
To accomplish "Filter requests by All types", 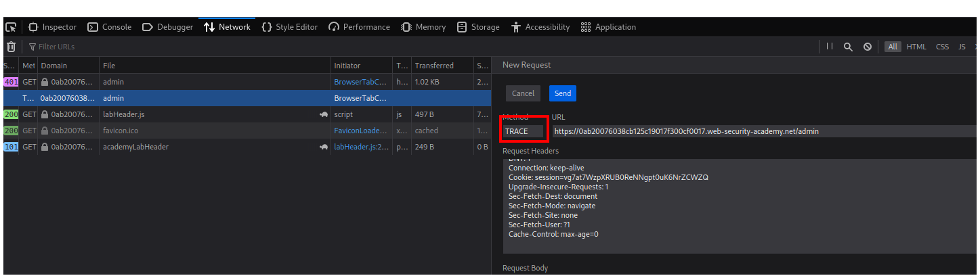I will coord(893,47).
